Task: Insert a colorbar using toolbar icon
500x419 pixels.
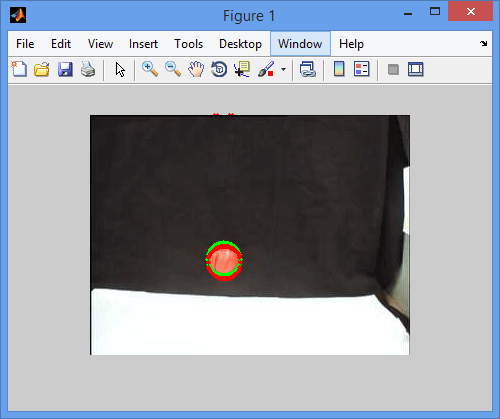Action: (x=339, y=69)
